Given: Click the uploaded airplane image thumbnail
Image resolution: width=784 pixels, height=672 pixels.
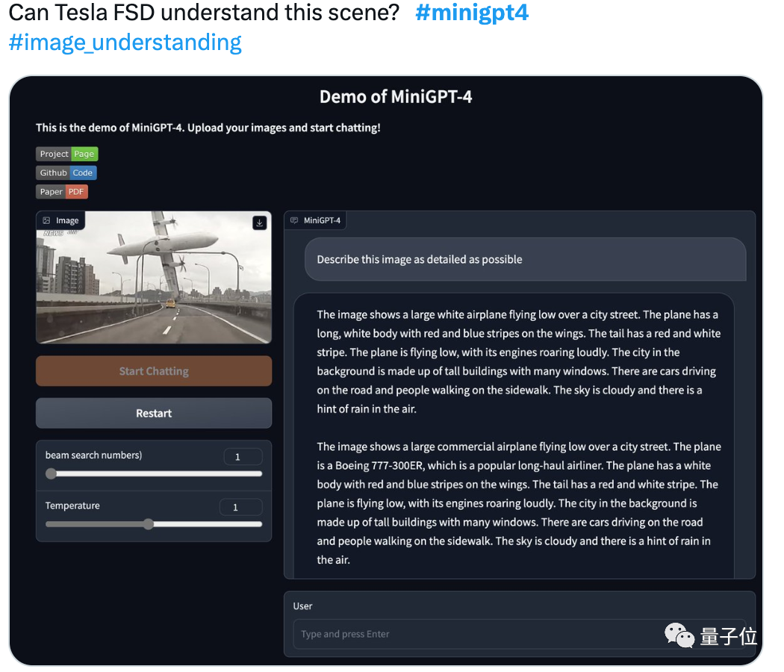Looking at the screenshot, I should point(154,278).
